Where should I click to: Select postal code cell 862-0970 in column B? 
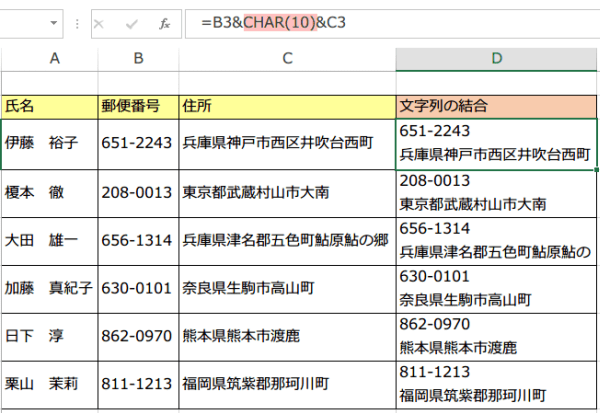(x=139, y=337)
